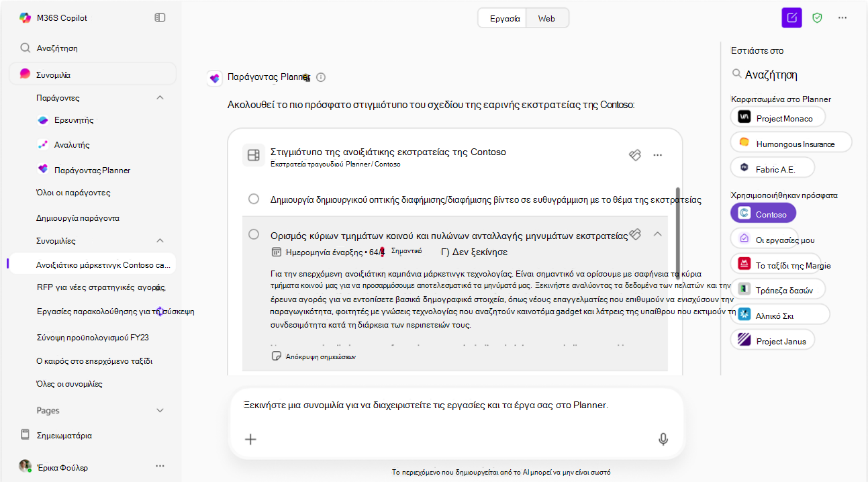The height and width of the screenshot is (482, 868).
Task: Open the snapshot card ellipsis menu
Action: point(658,155)
